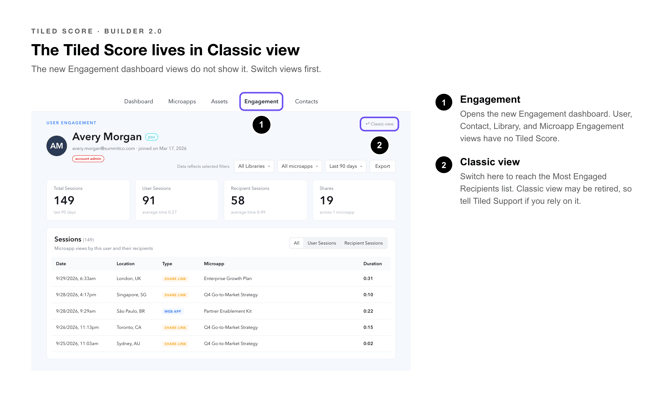The image size is (670, 402).
Task: Click the London, UK location cell
Action: 129,279
